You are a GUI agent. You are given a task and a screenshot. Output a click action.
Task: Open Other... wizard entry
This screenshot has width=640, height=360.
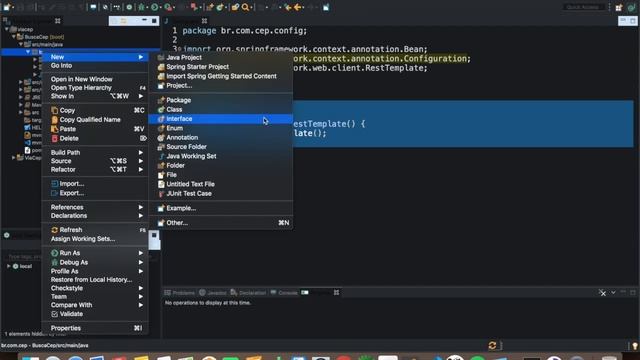coord(220,223)
